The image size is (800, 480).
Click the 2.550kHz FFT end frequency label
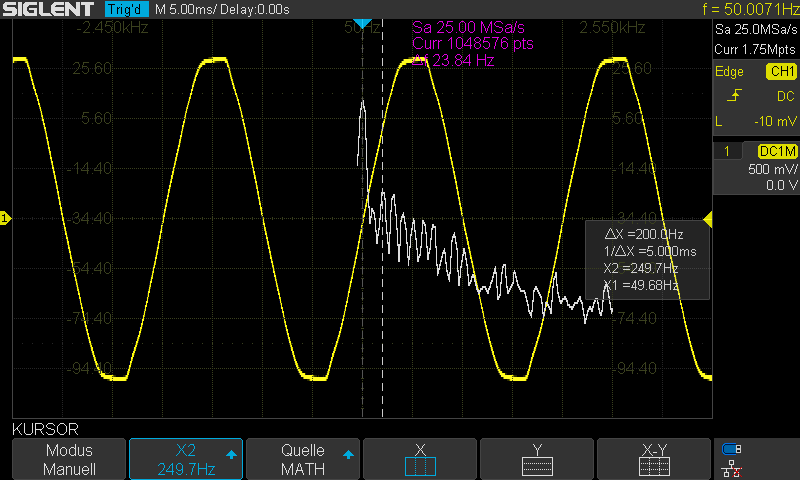(612, 28)
